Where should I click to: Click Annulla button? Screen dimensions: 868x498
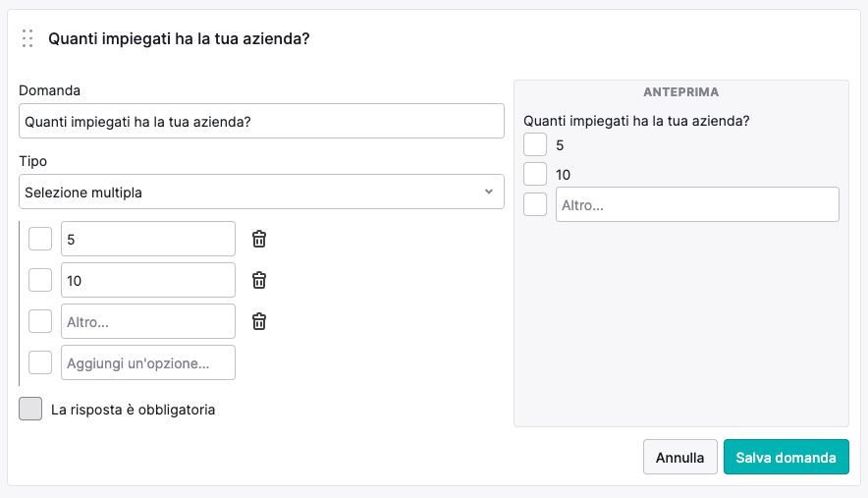680,457
